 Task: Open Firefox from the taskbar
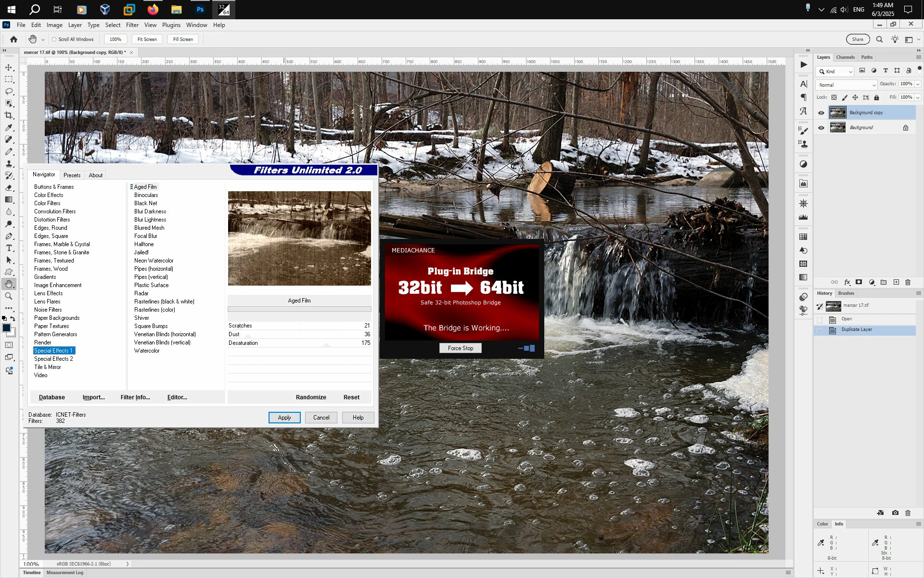pyautogui.click(x=153, y=9)
